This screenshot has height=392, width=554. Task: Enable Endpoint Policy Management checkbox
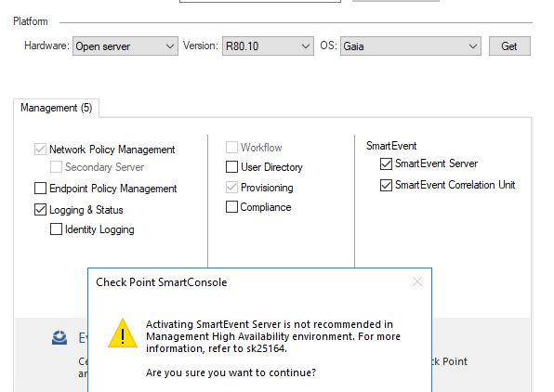tap(40, 189)
